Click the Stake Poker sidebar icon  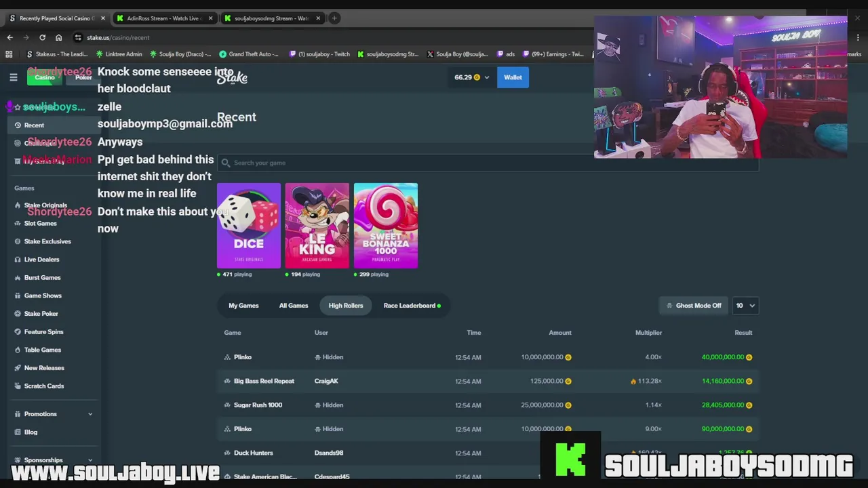(x=18, y=314)
